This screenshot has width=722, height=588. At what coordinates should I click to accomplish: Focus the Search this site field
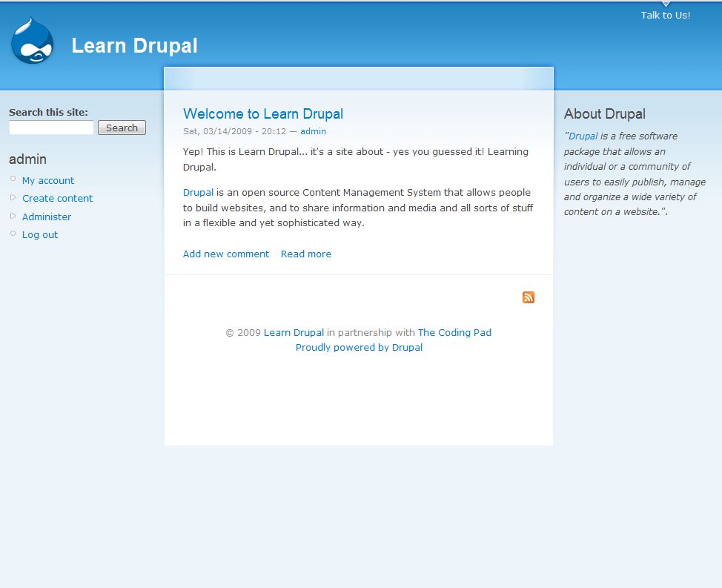[x=51, y=128]
